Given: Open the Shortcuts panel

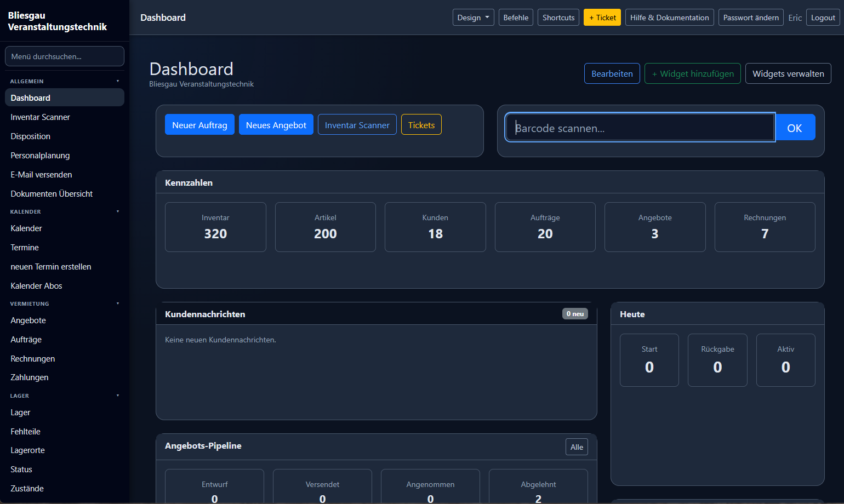Looking at the screenshot, I should click(x=558, y=18).
